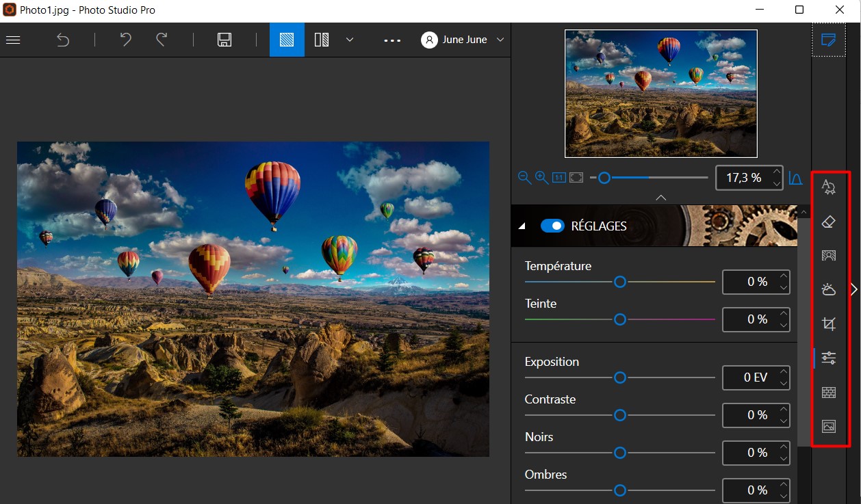This screenshot has width=861, height=504.
Task: Undo the last edit
Action: pyautogui.click(x=126, y=40)
